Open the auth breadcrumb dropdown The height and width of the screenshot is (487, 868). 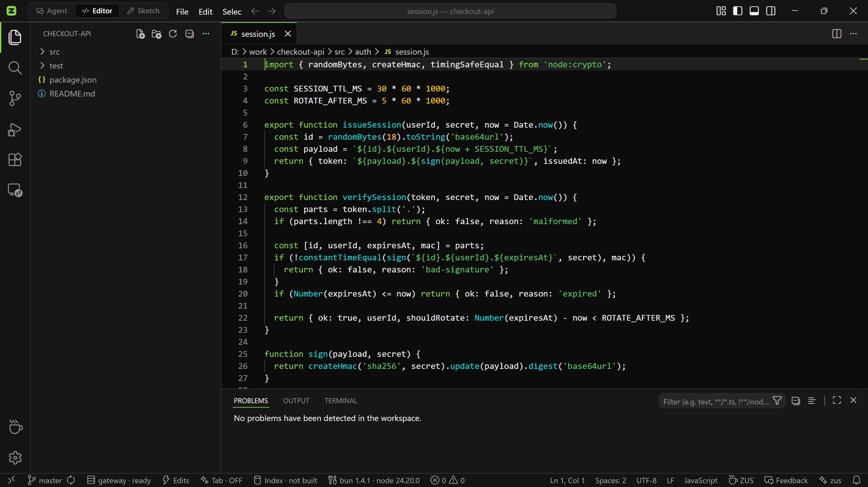click(x=363, y=52)
